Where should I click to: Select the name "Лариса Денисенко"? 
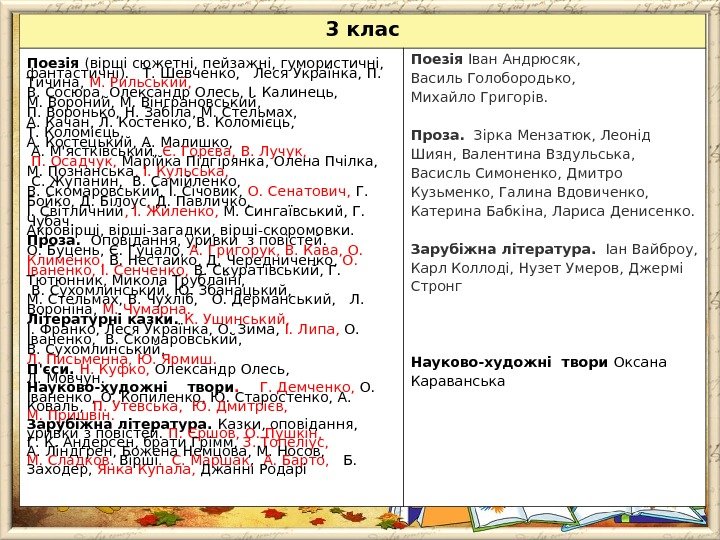[623, 211]
